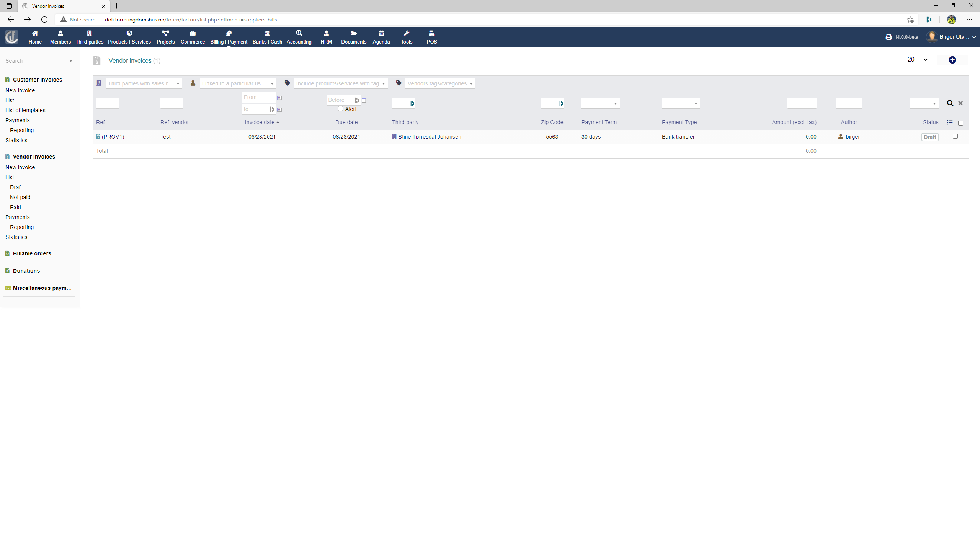Open the Billing | Payment menu
The image size is (980, 536).
[x=229, y=37]
